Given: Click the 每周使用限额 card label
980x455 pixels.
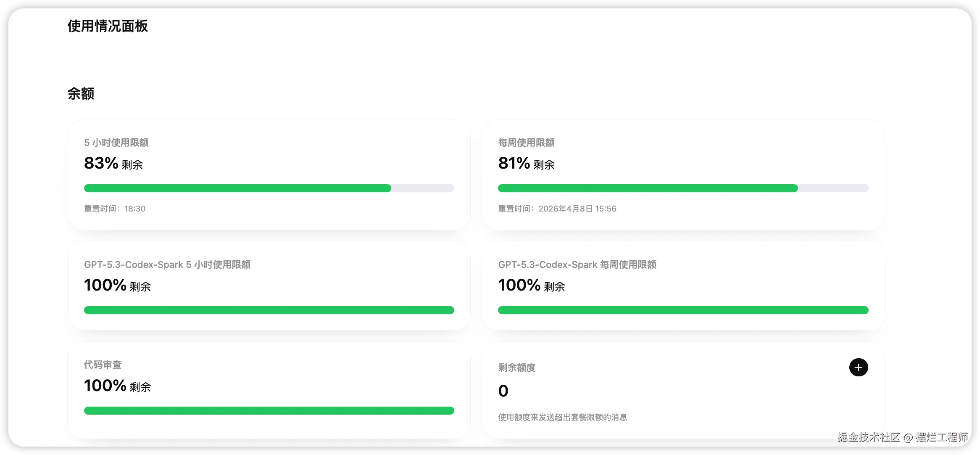Looking at the screenshot, I should 526,143.
